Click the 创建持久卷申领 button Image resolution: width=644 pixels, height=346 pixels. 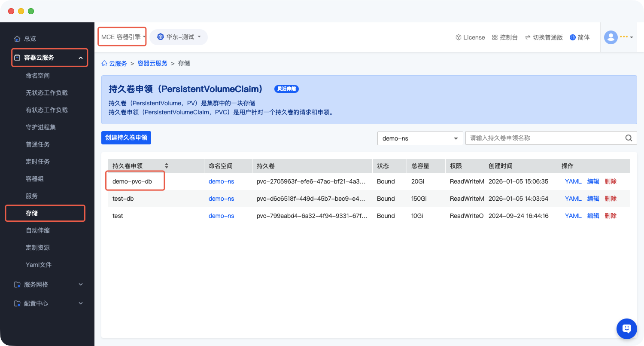click(x=126, y=138)
